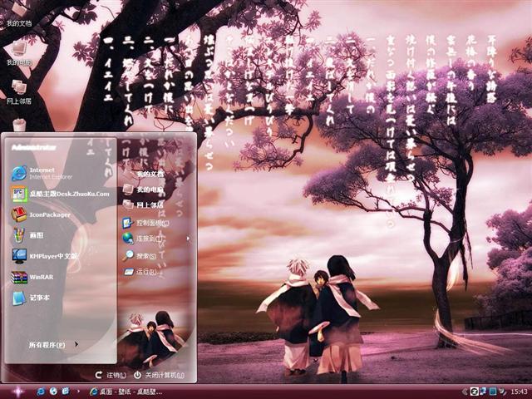Click the star-shaped Start button
The width and height of the screenshot is (532, 399).
pyautogui.click(x=17, y=392)
